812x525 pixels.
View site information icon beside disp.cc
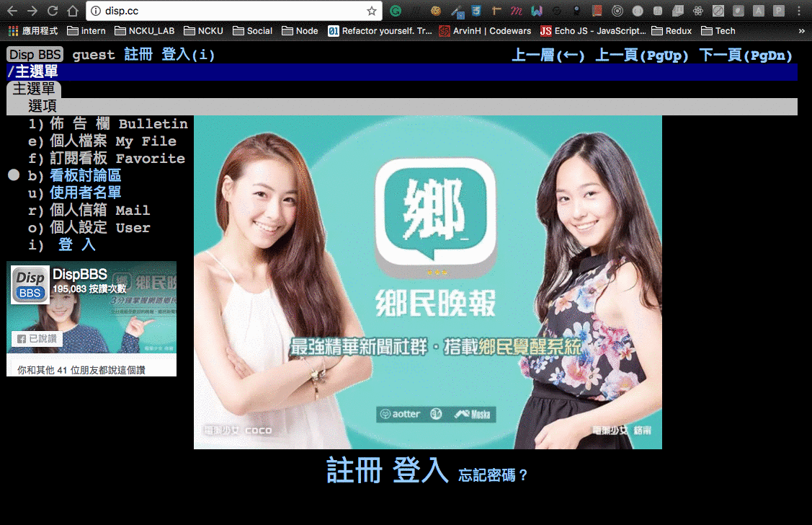tap(96, 11)
